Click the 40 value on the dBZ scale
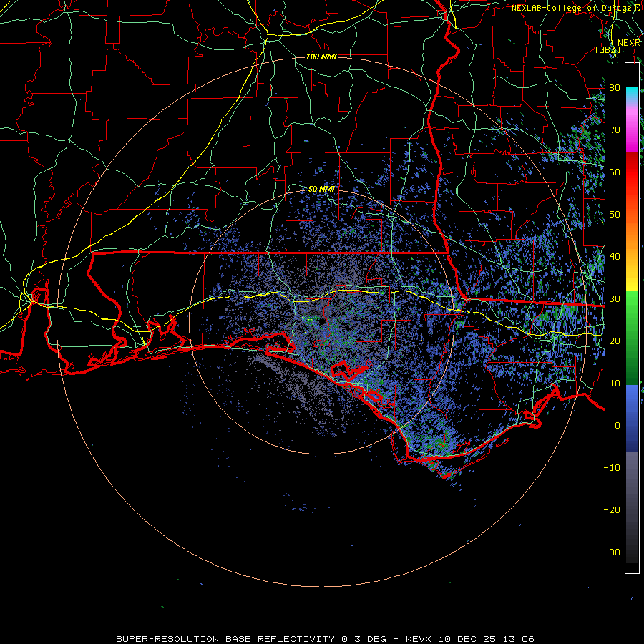 click(x=615, y=257)
